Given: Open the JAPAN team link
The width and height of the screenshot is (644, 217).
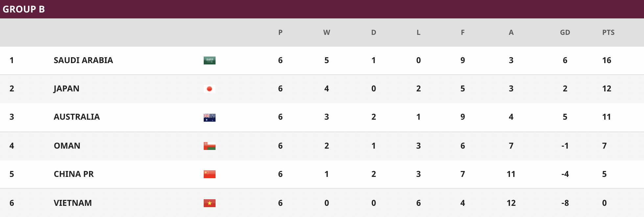Looking at the screenshot, I should 67,89.
